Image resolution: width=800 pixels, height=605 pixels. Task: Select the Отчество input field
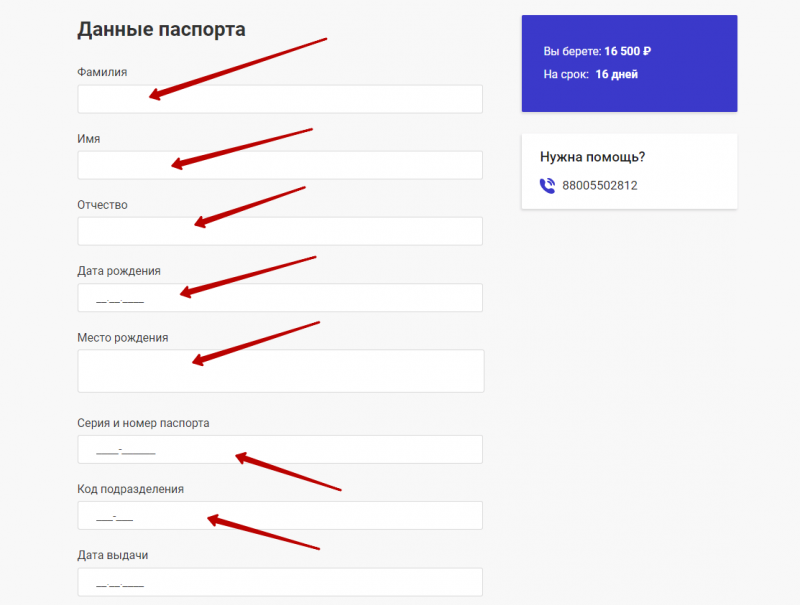[x=280, y=231]
